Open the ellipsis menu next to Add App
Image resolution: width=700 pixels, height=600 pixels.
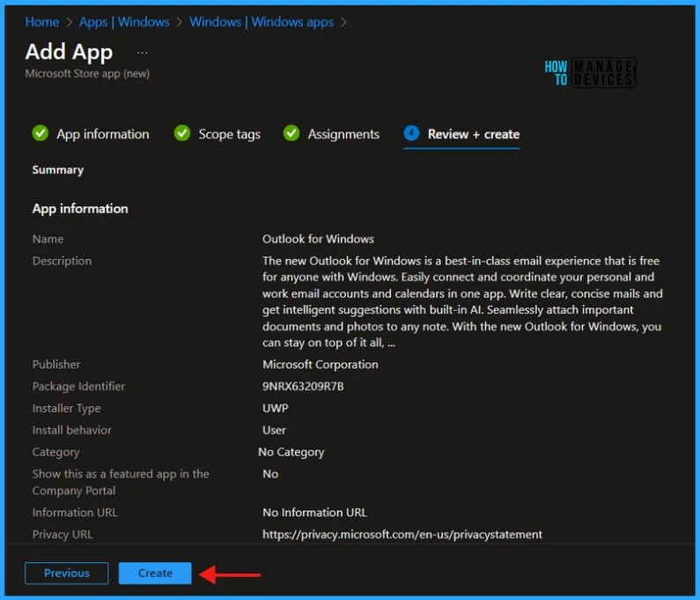[142, 53]
